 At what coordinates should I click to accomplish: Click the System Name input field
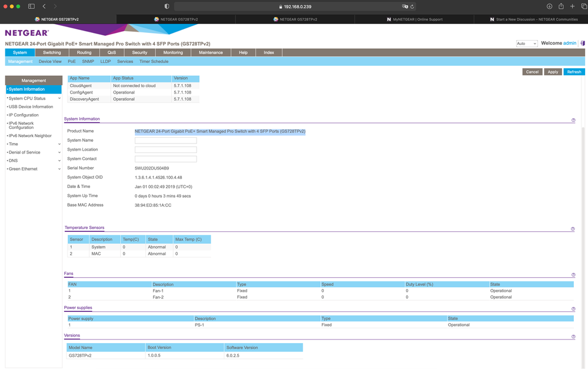[x=165, y=141]
